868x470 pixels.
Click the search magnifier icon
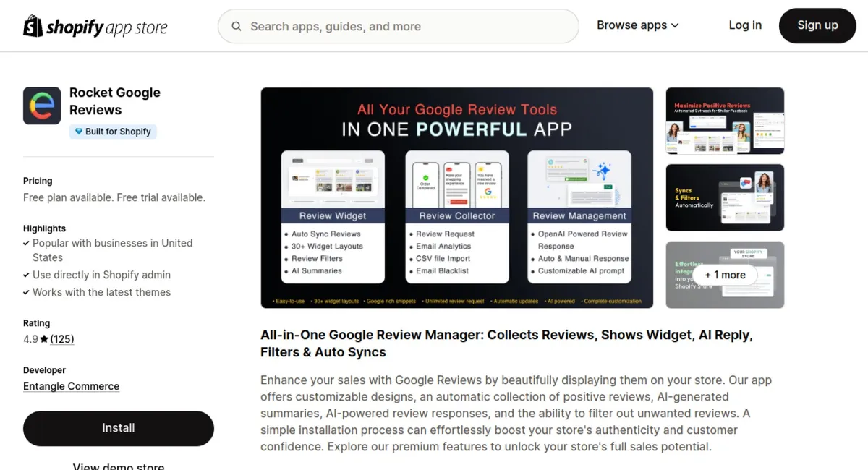click(x=237, y=27)
